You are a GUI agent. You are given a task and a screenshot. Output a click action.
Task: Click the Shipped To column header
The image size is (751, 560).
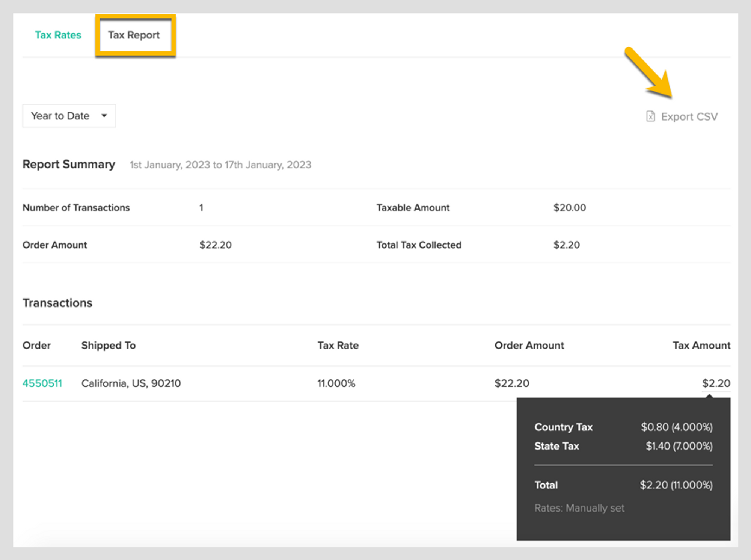109,345
